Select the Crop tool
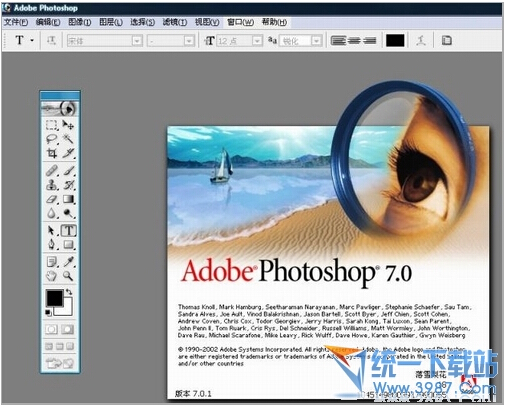Screen dimensions: 505x408 [51, 153]
